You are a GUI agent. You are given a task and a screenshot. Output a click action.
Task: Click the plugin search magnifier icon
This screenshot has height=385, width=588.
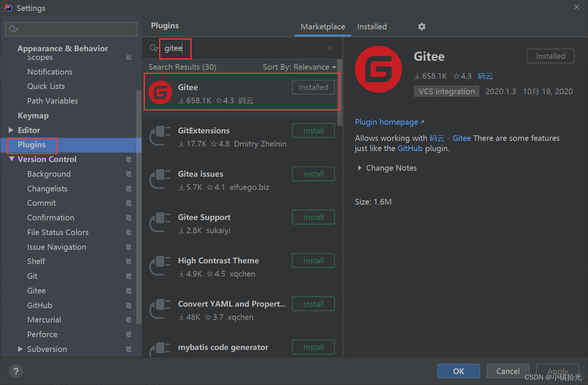[154, 48]
